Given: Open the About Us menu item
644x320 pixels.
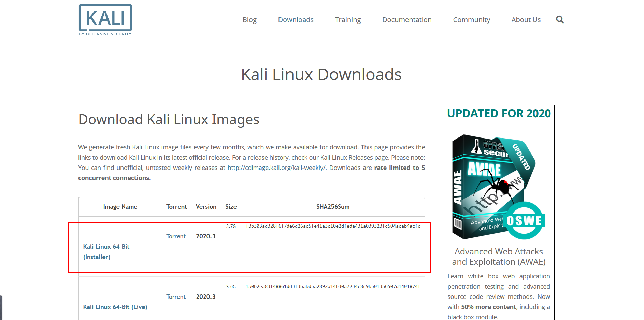Looking at the screenshot, I should point(526,20).
